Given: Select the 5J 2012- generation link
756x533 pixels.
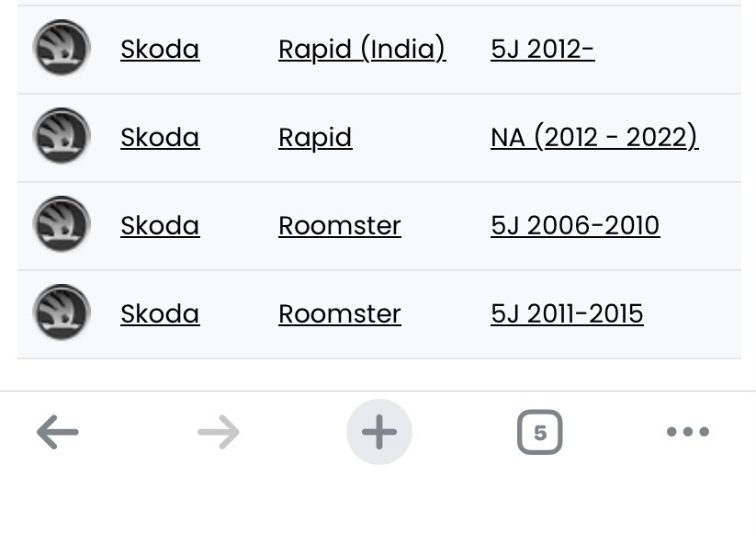Looking at the screenshot, I should [x=543, y=49].
